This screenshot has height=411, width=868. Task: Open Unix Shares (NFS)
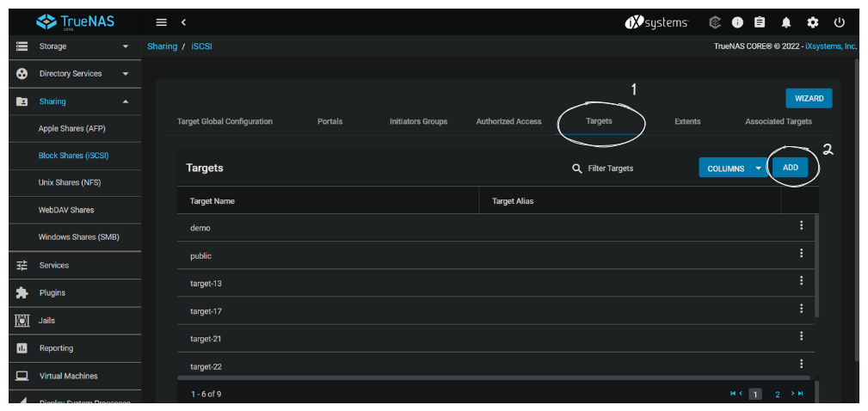[x=70, y=182]
